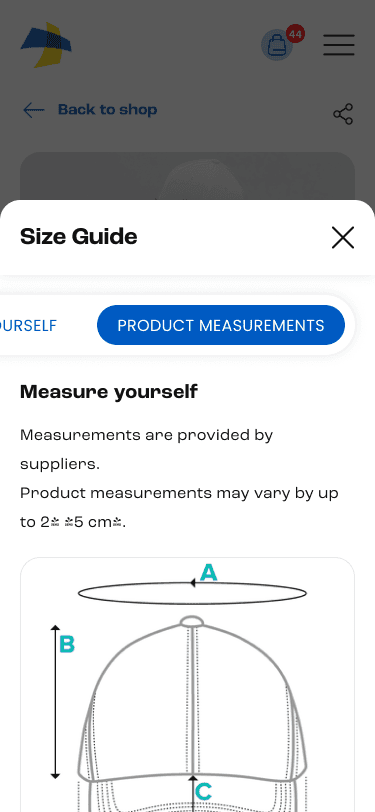Click the dimmed product image behind the panel
The height and width of the screenshot is (812, 375).
(188, 176)
